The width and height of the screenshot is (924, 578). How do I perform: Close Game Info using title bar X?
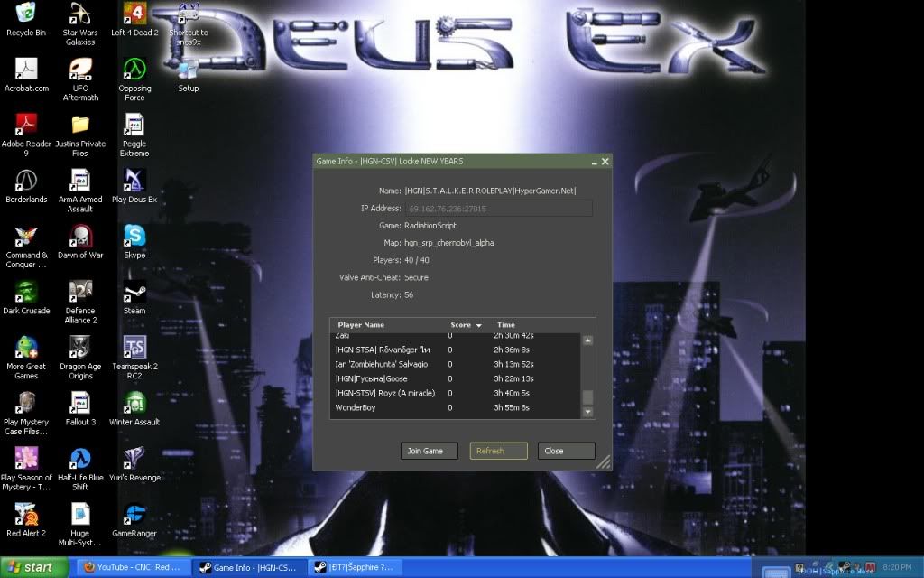[605, 162]
